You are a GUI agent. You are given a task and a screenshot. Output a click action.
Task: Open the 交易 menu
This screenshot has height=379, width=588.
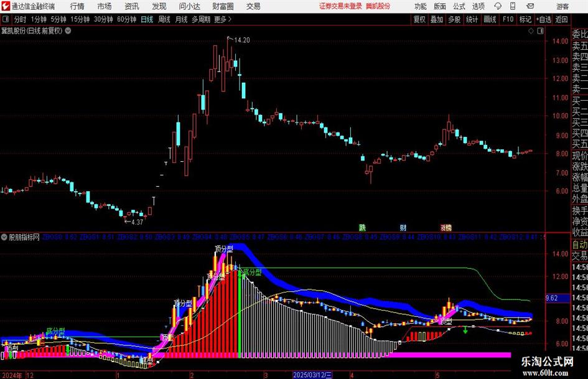(253, 6)
